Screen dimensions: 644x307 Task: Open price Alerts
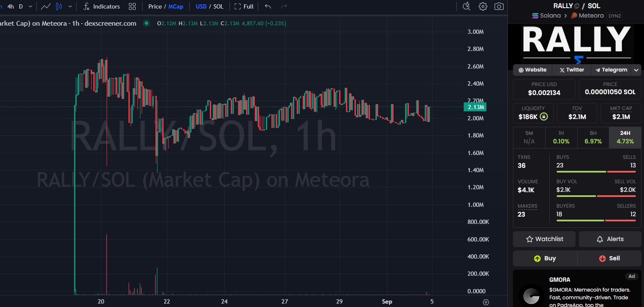pos(610,239)
